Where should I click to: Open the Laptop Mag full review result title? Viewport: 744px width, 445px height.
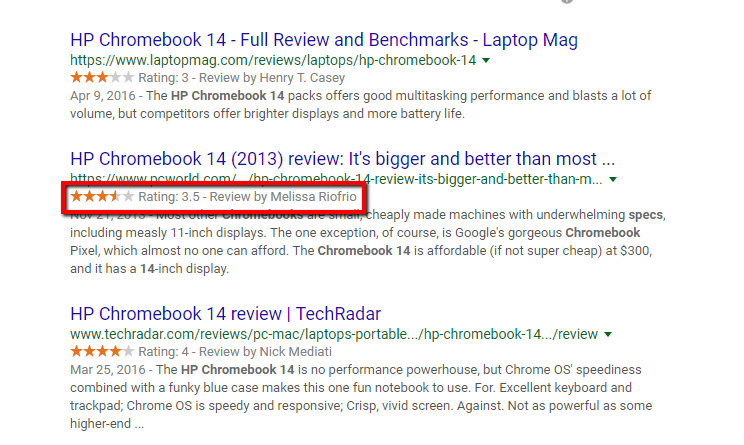tap(323, 41)
